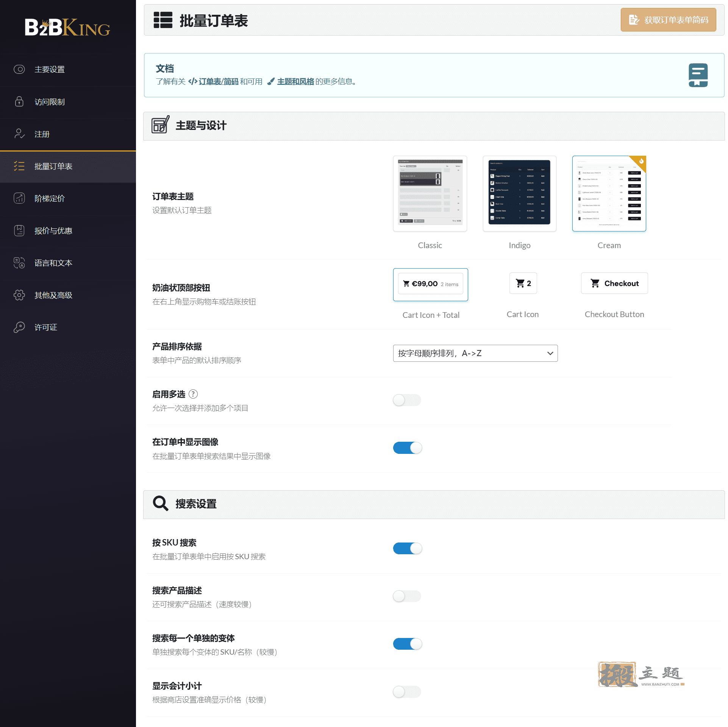Click the lock icon beside 访问限制
Screen dimensions: 728x727
tap(19, 102)
